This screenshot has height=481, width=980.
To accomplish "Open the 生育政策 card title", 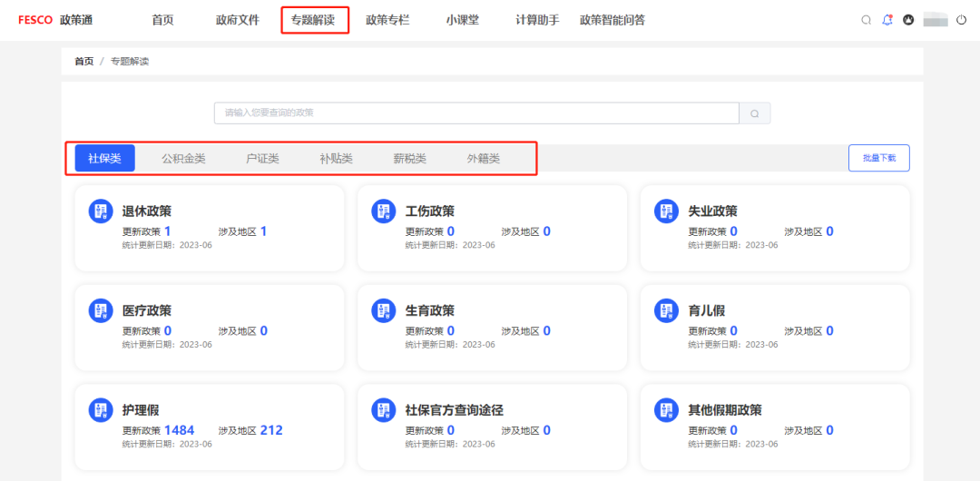I will [430, 311].
